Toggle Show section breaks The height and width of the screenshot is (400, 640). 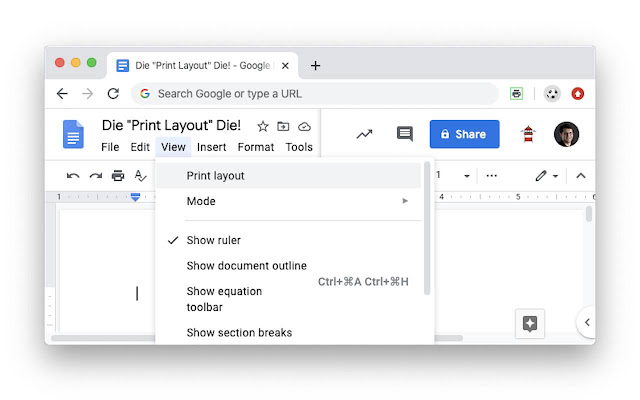coord(288,332)
